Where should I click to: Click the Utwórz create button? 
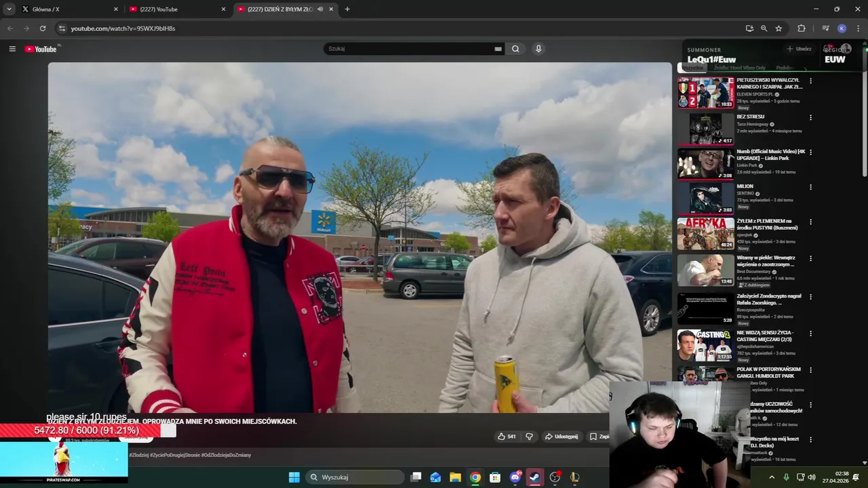click(799, 49)
